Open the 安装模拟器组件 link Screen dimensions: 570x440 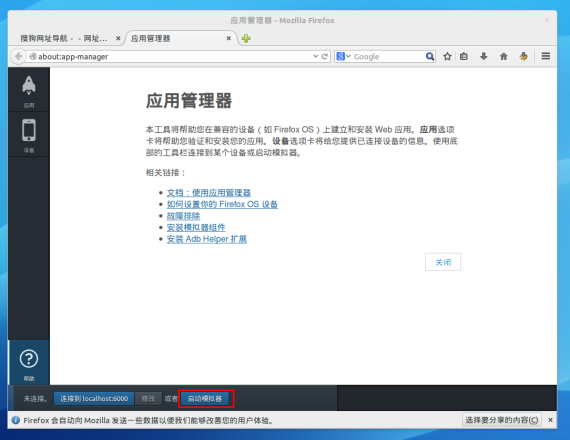pos(196,227)
